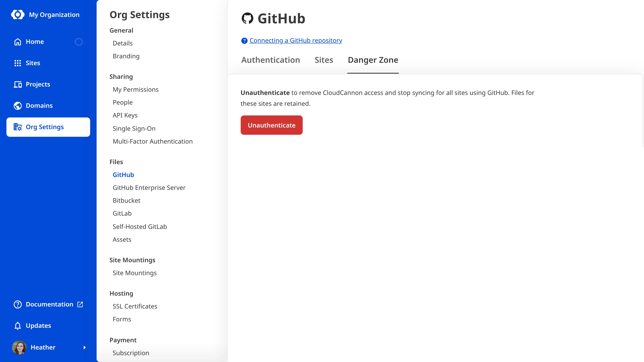The height and width of the screenshot is (362, 644).
Task: Click the Updates bell icon
Action: [x=18, y=326]
